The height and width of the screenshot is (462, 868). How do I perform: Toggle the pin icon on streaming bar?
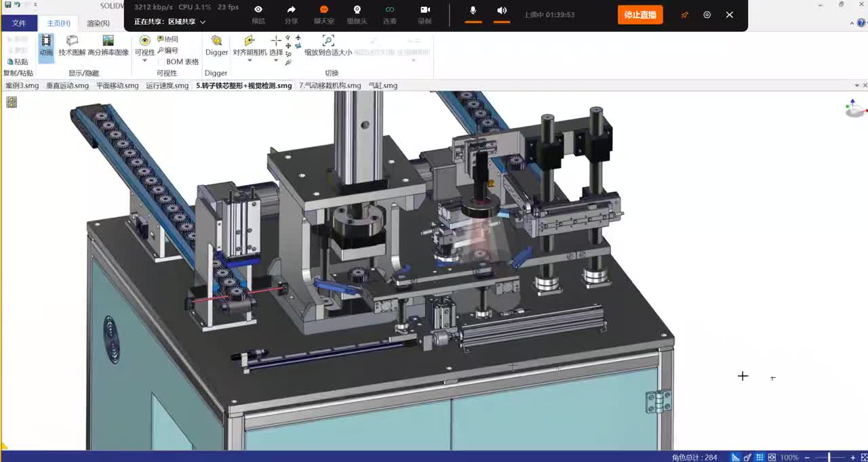684,15
